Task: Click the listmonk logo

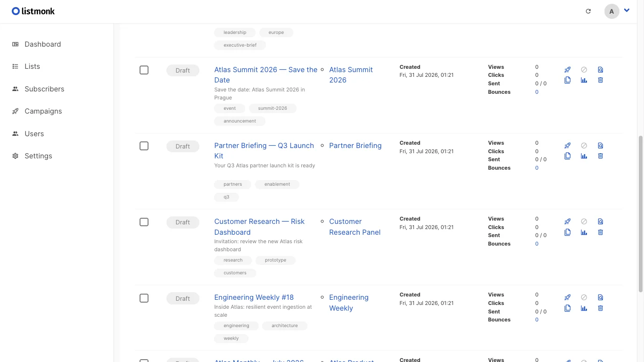Action: 33,11
